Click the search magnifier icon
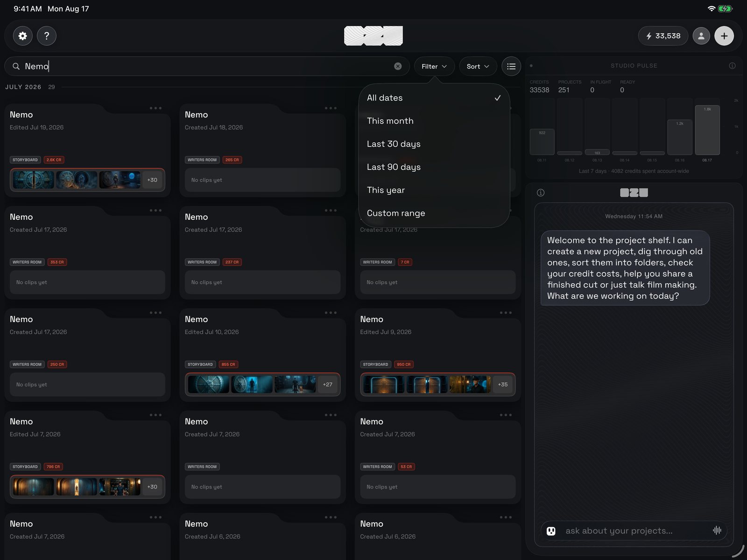The width and height of the screenshot is (747, 560). (16, 66)
